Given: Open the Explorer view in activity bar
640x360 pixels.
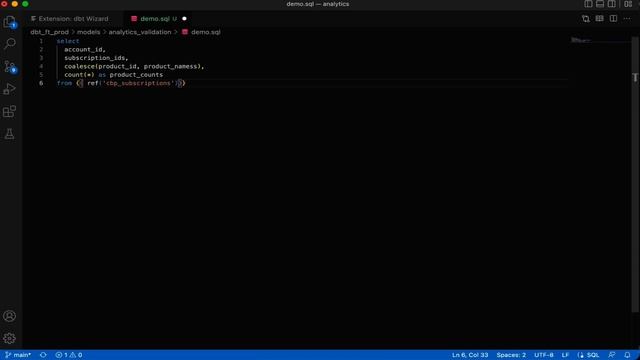Looking at the screenshot, I should [x=9, y=22].
